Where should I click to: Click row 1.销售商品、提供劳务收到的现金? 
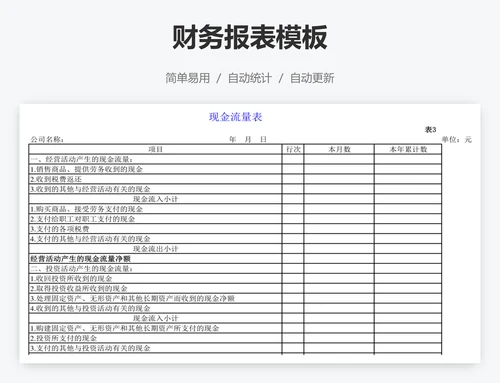pyautogui.click(x=235, y=169)
